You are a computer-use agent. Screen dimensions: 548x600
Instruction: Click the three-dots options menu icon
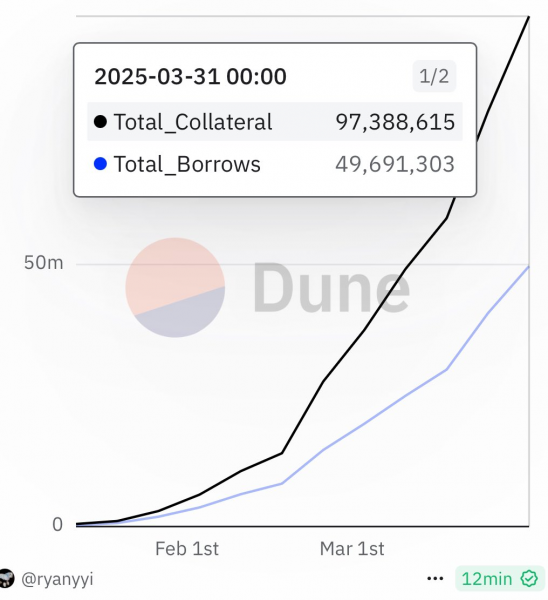435,579
